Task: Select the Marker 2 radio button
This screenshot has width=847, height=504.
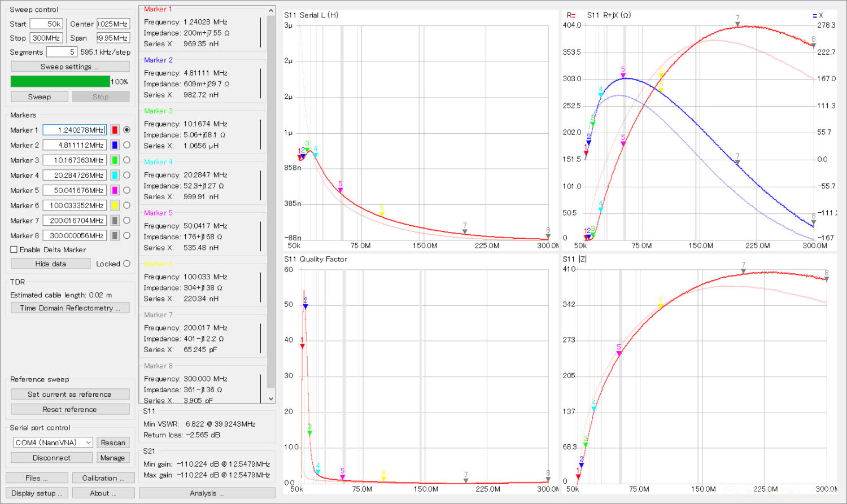Action: [126, 145]
